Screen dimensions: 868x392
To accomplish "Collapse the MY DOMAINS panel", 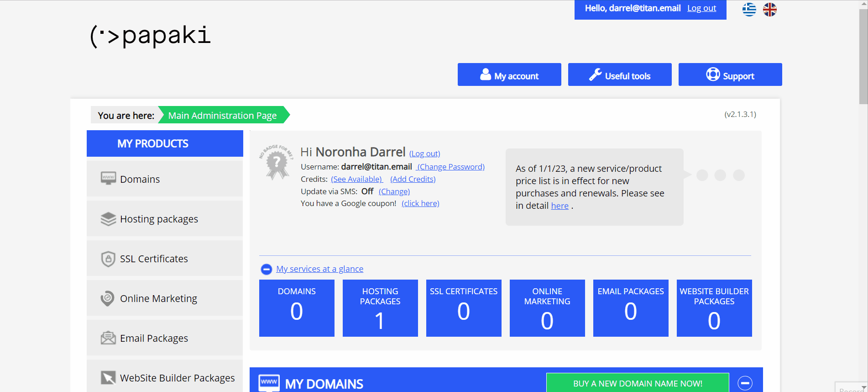I will (x=745, y=383).
